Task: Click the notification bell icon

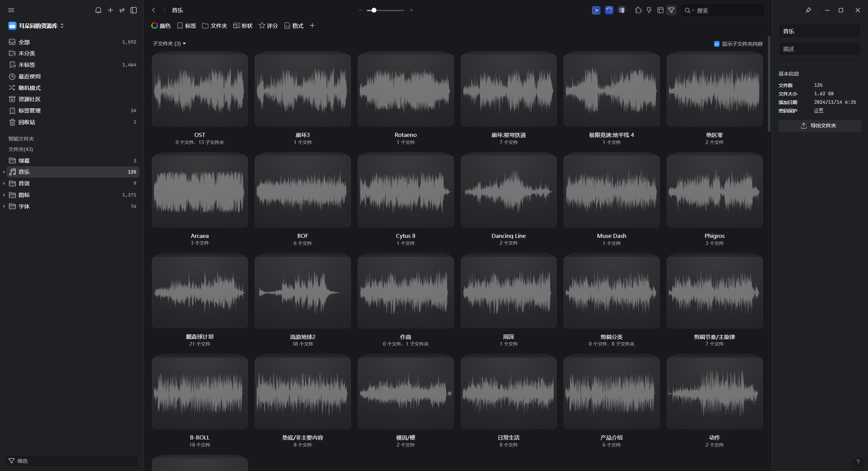Action: [98, 10]
